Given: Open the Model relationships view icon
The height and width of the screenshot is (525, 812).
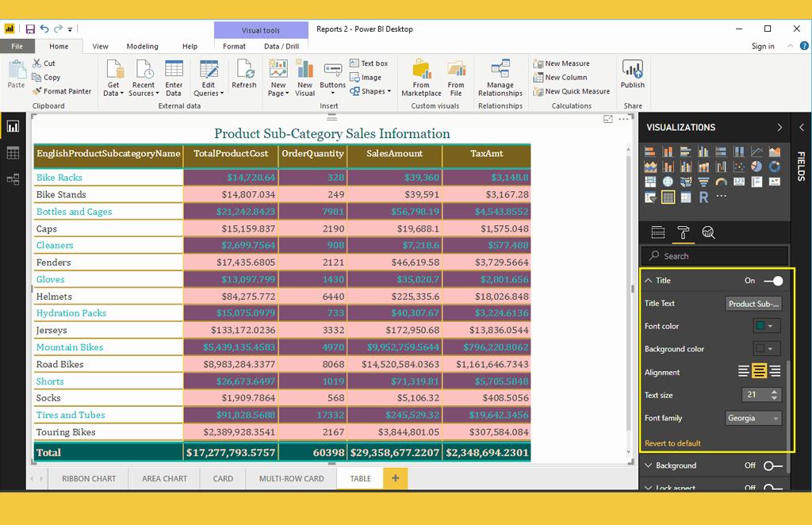Looking at the screenshot, I should click(13, 179).
